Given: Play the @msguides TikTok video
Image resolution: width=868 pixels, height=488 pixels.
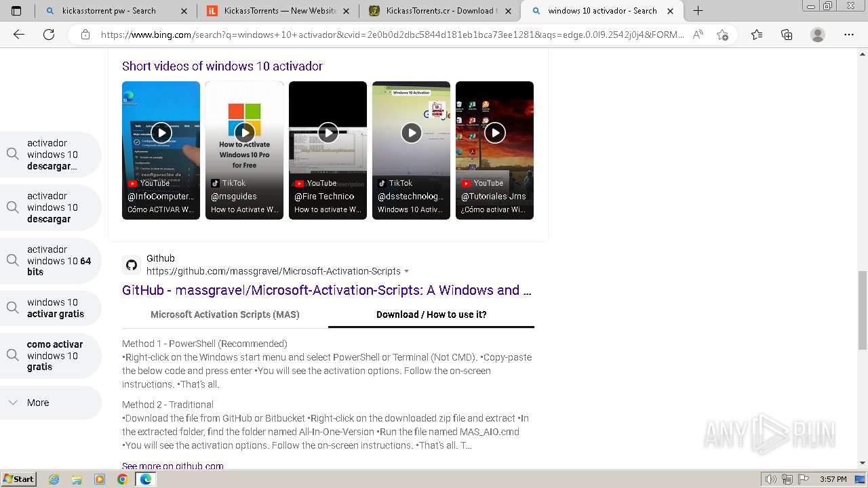Looking at the screenshot, I should 244,132.
